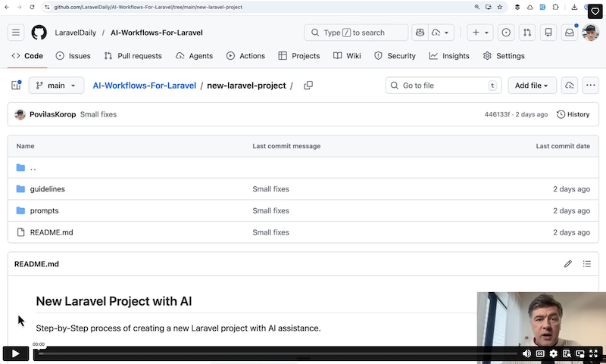This screenshot has width=606, height=364.
Task: Copy the file path with the copy icon
Action: click(x=308, y=86)
